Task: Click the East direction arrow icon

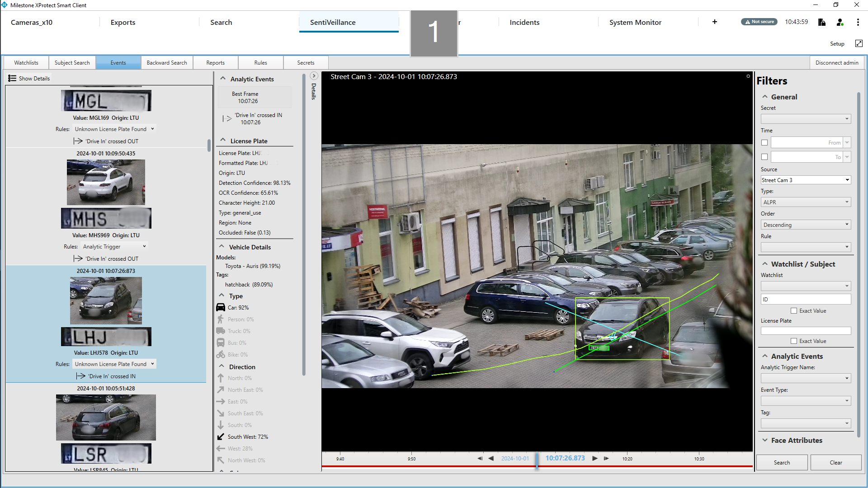Action: point(221,401)
